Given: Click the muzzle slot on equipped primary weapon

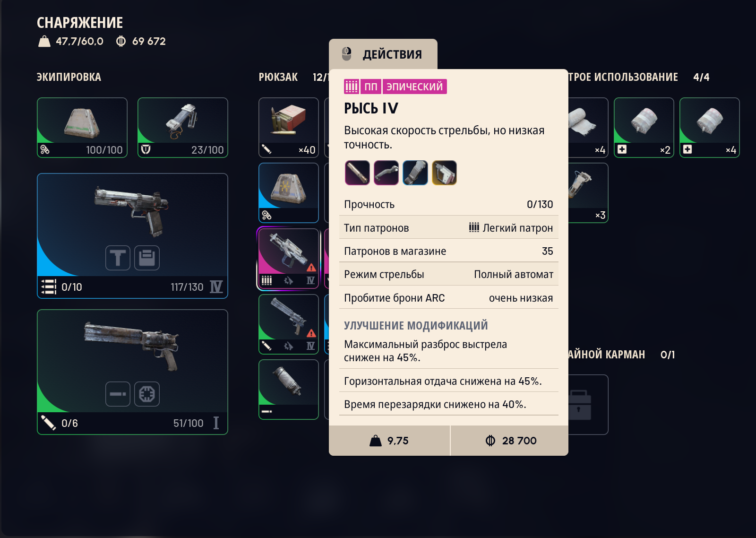Looking at the screenshot, I should (118, 258).
